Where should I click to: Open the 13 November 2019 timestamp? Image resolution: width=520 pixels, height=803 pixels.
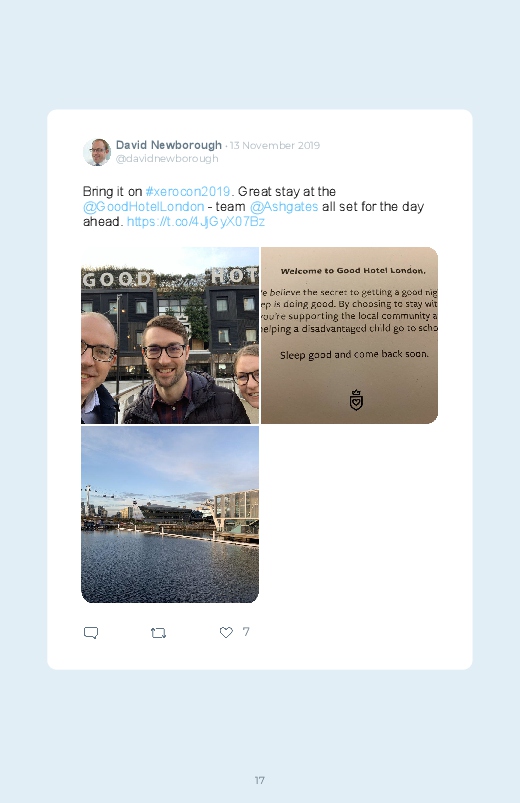point(275,145)
